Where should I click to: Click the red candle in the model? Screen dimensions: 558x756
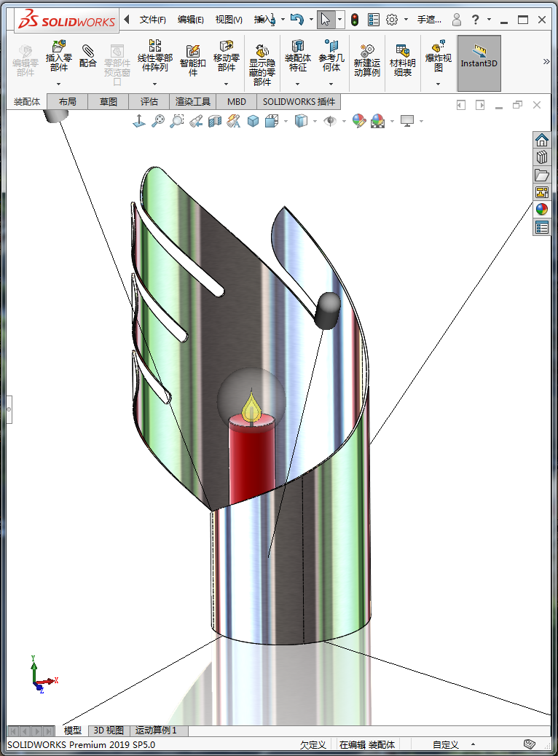tap(251, 460)
